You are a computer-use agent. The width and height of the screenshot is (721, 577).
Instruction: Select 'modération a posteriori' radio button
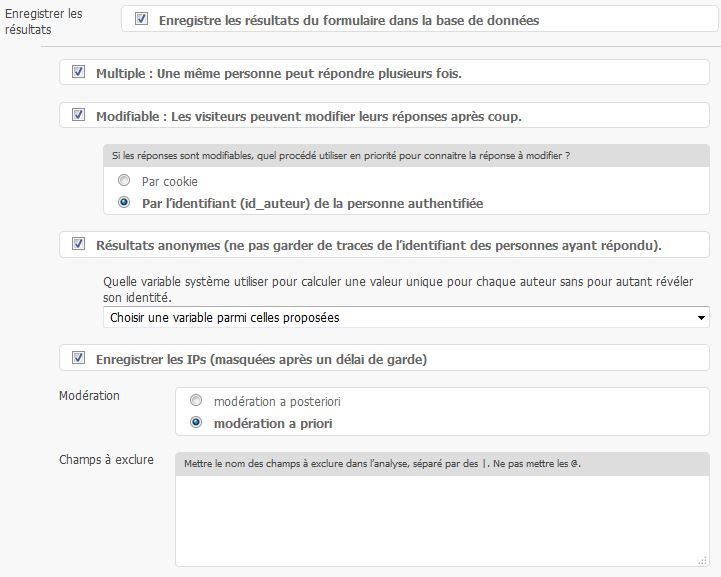196,401
